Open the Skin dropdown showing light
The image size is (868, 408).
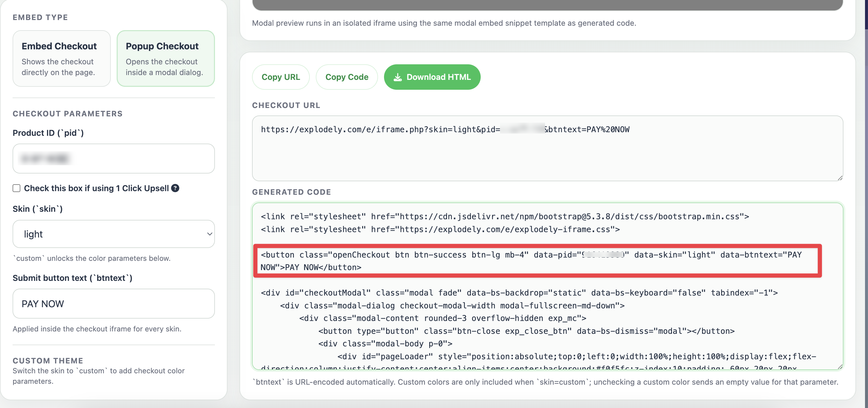point(113,234)
